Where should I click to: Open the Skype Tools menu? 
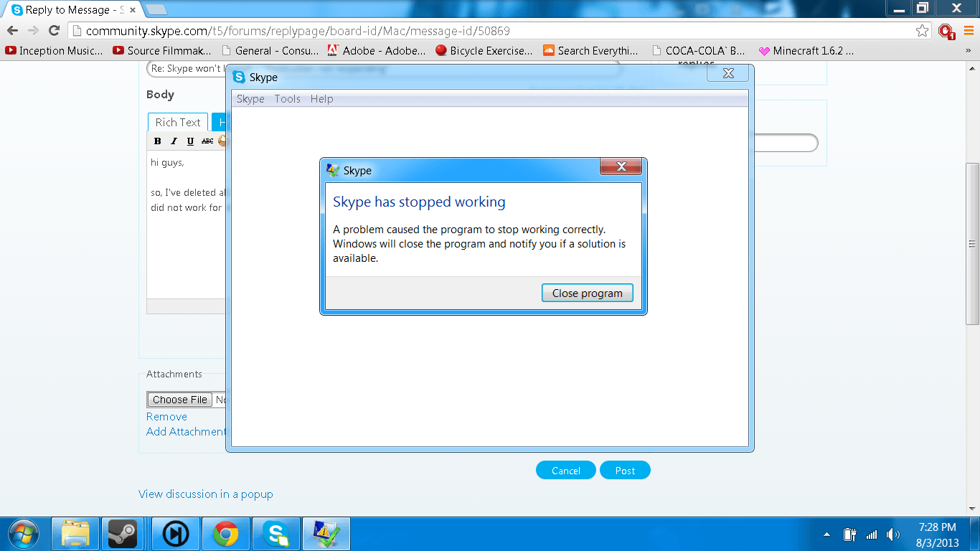pyautogui.click(x=287, y=99)
